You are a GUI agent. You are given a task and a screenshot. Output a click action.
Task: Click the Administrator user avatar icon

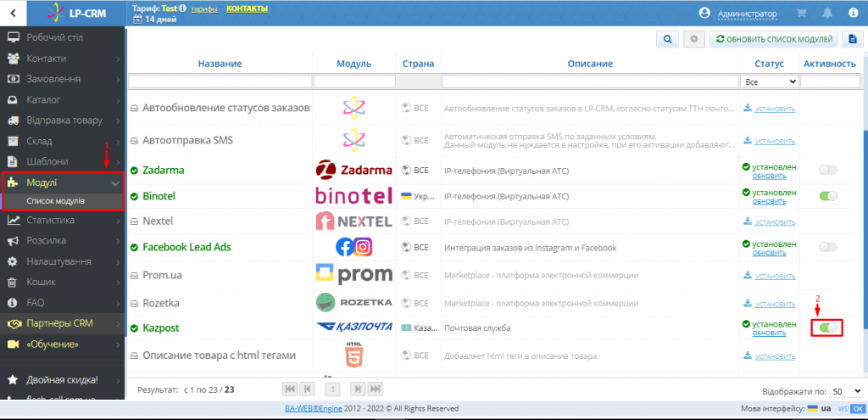tap(704, 14)
